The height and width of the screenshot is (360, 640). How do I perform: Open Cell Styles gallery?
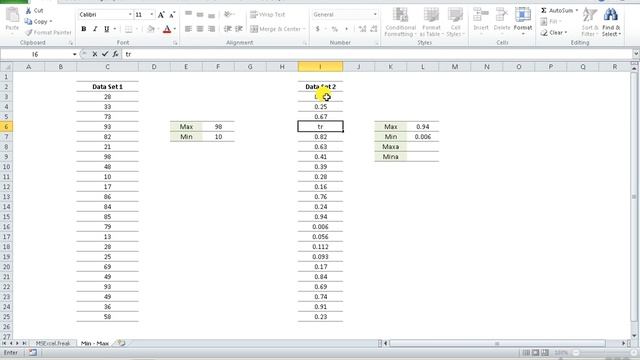click(455, 22)
